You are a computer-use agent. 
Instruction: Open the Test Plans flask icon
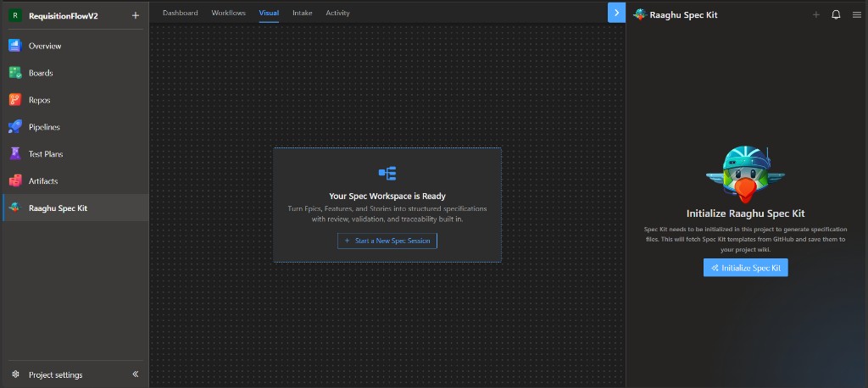(15, 154)
